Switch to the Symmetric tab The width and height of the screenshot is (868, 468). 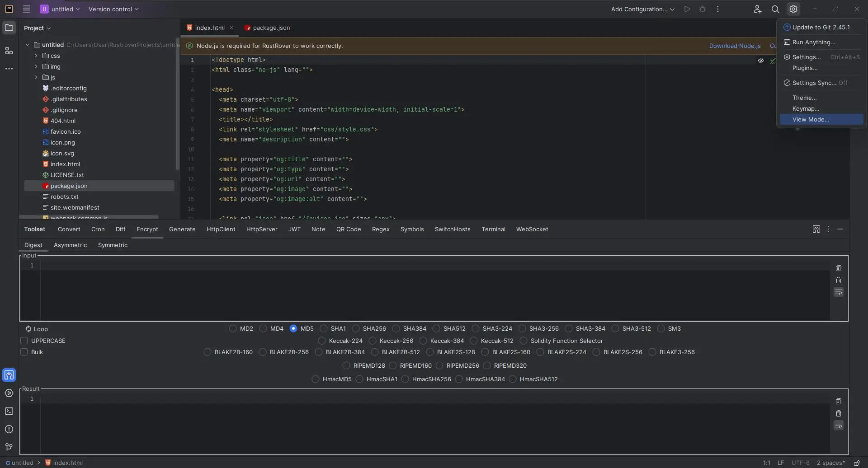[113, 245]
